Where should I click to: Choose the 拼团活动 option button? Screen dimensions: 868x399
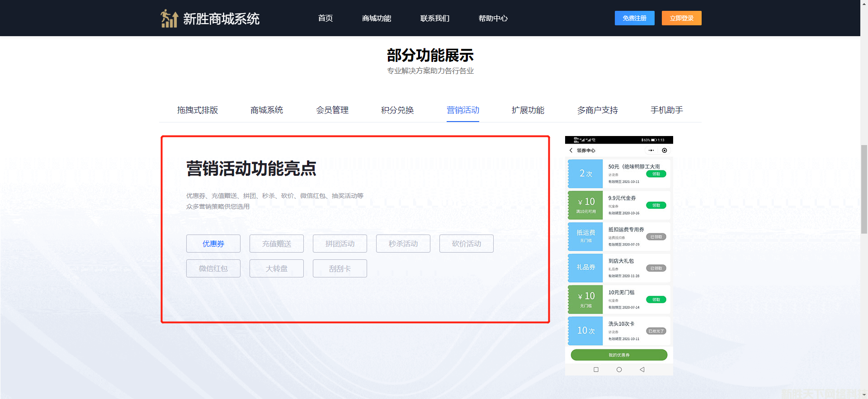(x=340, y=244)
